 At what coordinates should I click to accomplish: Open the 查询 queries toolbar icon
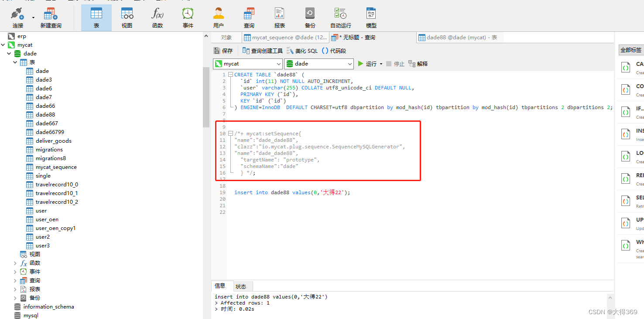point(249,17)
